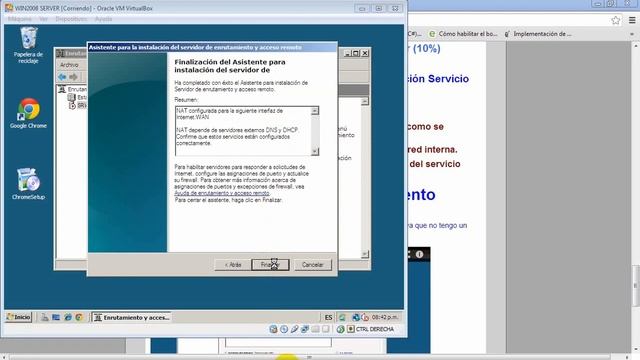Click the VirtualBox mouse integration status icon

(x=340, y=329)
